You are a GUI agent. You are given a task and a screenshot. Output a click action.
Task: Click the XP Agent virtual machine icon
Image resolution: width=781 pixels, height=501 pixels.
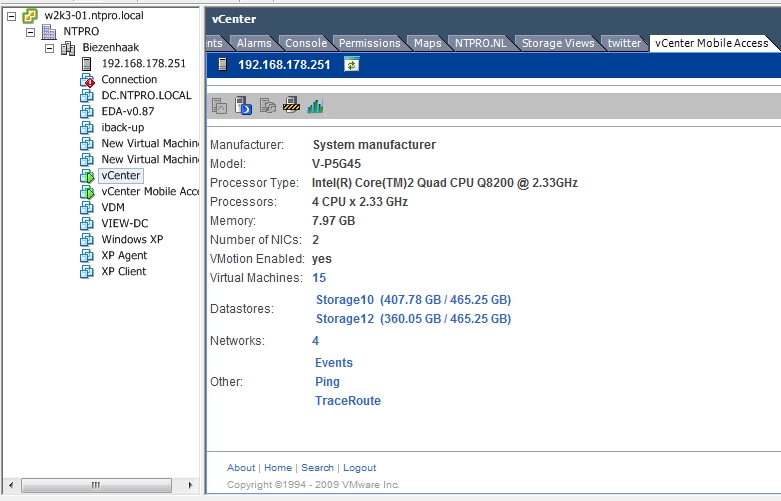[x=87, y=255]
